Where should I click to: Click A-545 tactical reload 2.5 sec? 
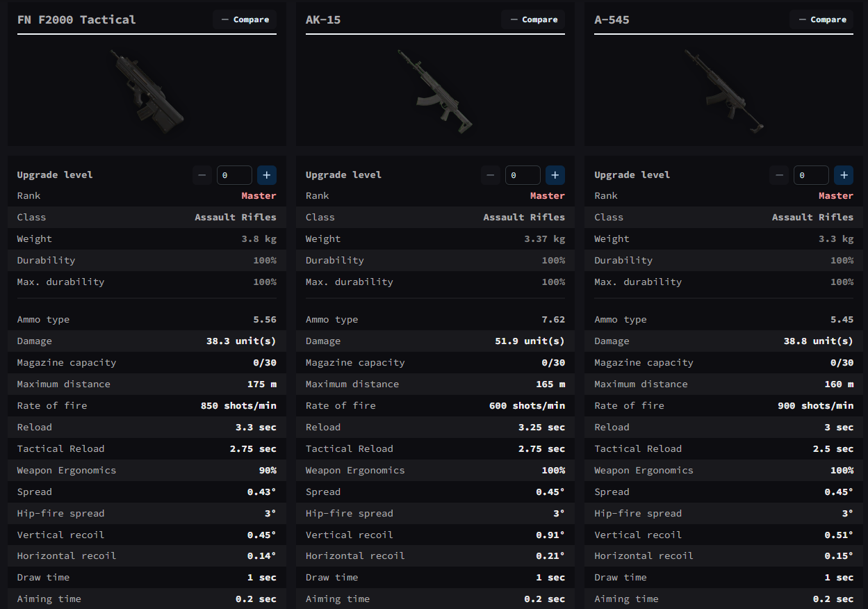point(833,449)
